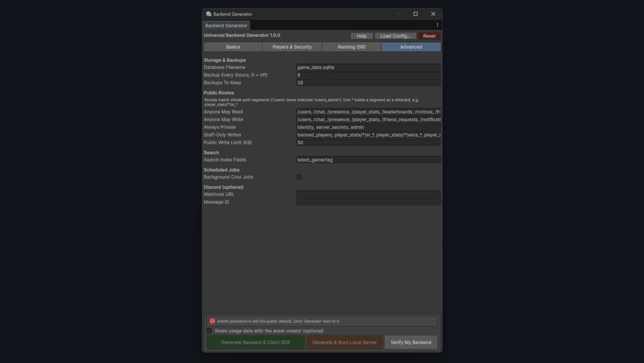The height and width of the screenshot is (363, 644).
Task: Click the Webhook URL field
Action: 369,195
